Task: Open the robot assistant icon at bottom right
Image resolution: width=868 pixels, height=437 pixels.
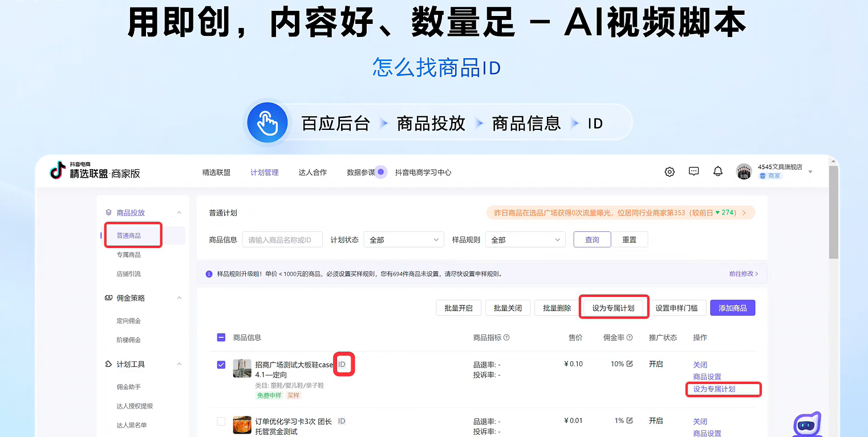Action: (807, 424)
